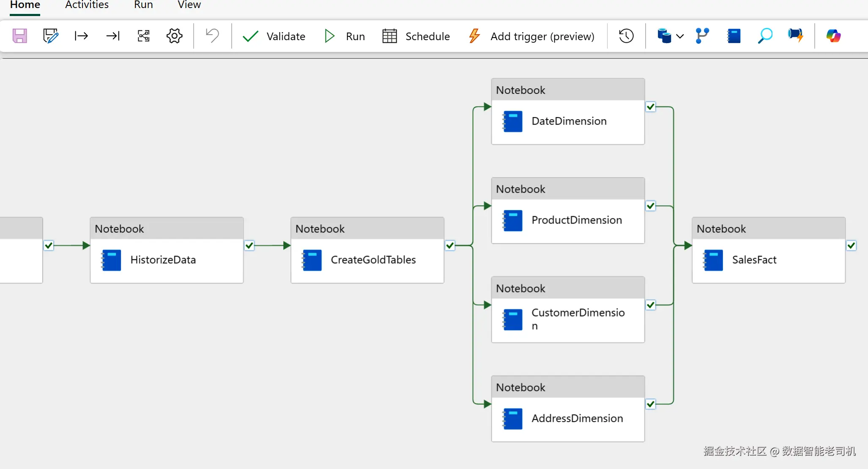Click success checkmark of cut-off activity before HistorizeData
The width and height of the screenshot is (868, 469).
[x=49, y=245]
